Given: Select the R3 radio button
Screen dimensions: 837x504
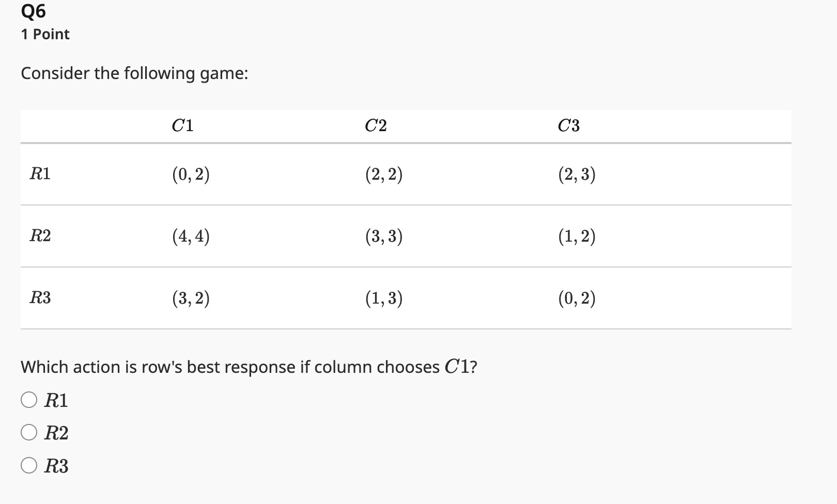Looking at the screenshot, I should pos(29,466).
